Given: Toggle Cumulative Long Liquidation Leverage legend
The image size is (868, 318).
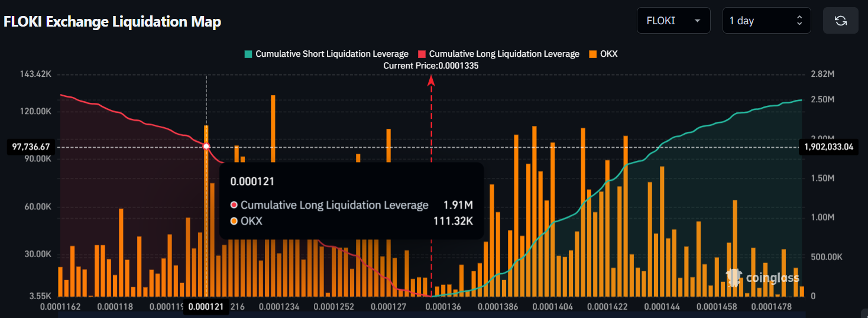Looking at the screenshot, I should pyautogui.click(x=499, y=54).
